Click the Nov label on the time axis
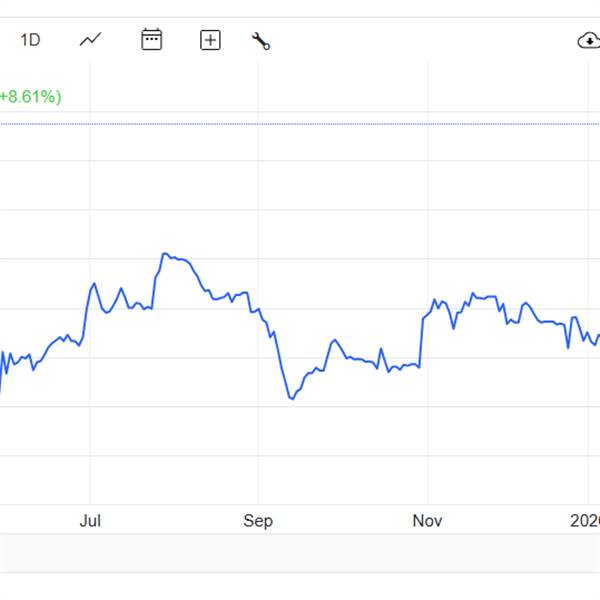Image resolution: width=600 pixels, height=600 pixels. coord(427,521)
